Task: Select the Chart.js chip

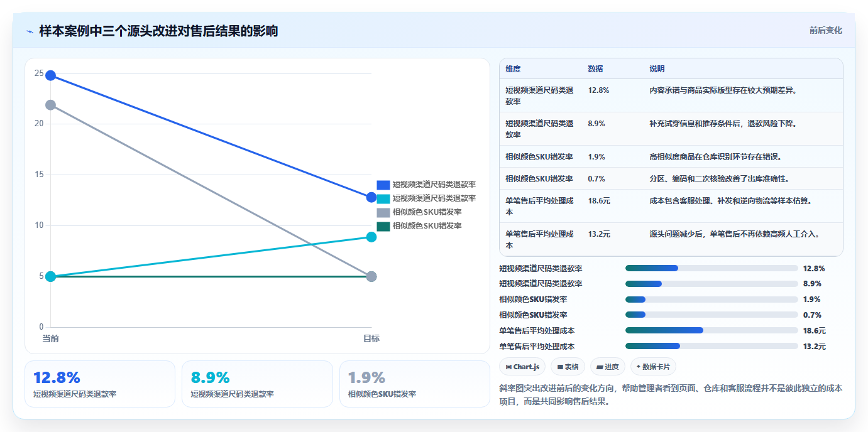Action: click(523, 367)
